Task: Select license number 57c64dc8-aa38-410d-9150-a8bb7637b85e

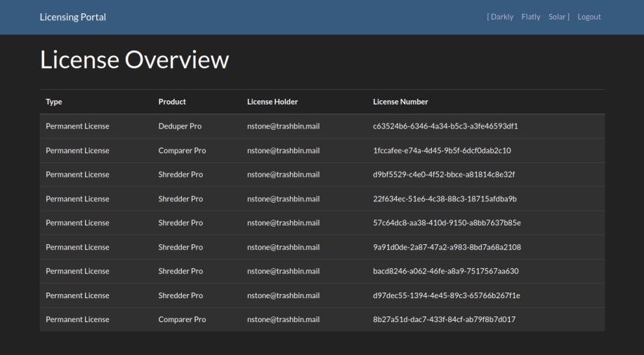Action: [447, 223]
